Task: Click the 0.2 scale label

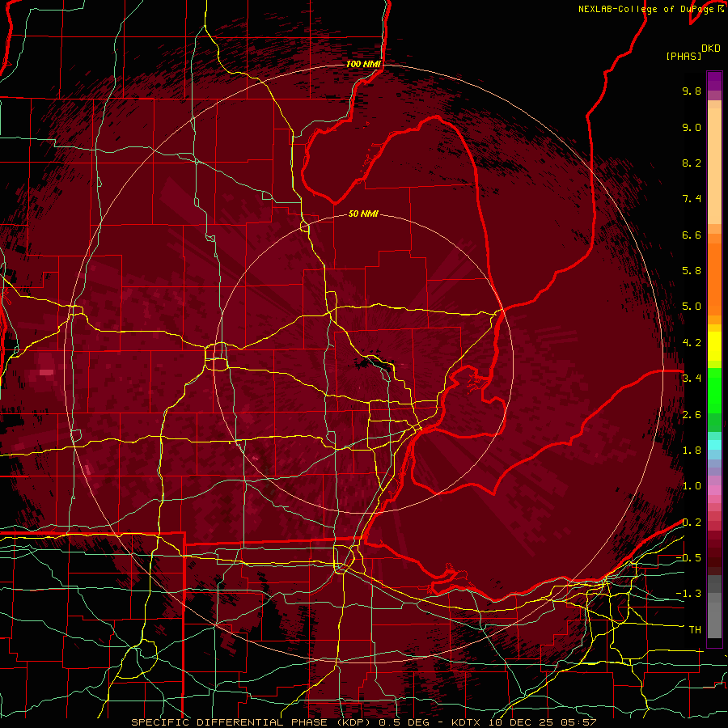Action: (x=692, y=523)
